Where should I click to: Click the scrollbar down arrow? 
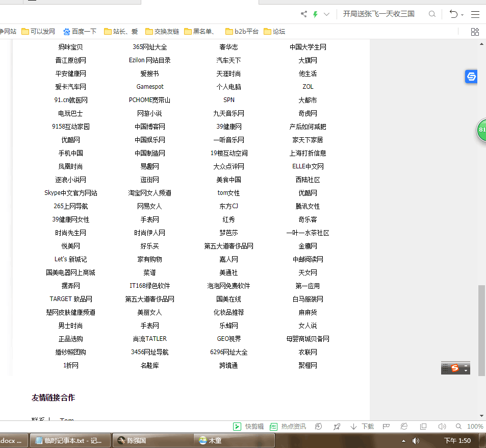pyautogui.click(x=481, y=416)
